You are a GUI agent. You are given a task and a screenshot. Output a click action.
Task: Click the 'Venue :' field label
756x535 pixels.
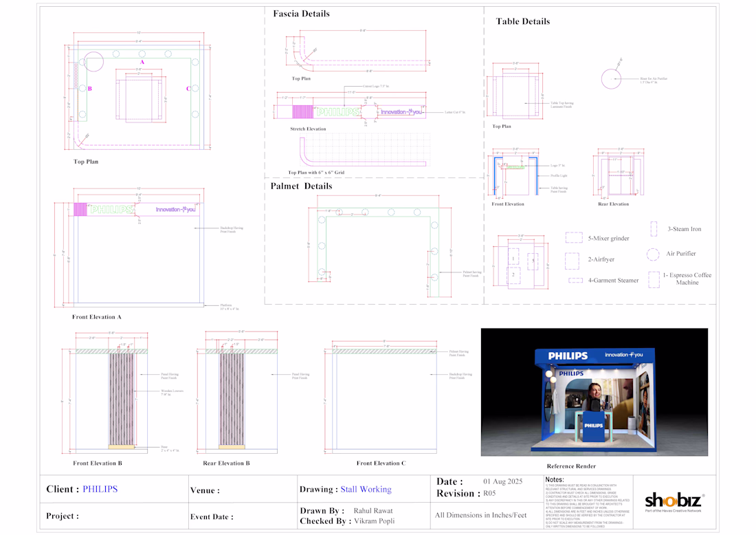[205, 490]
